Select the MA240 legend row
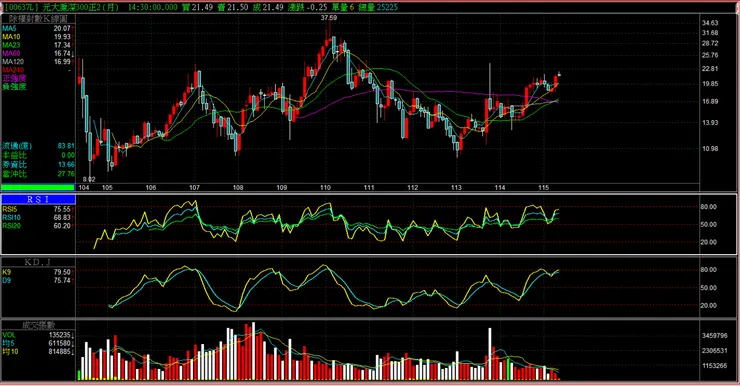The image size is (740, 386). (x=38, y=70)
